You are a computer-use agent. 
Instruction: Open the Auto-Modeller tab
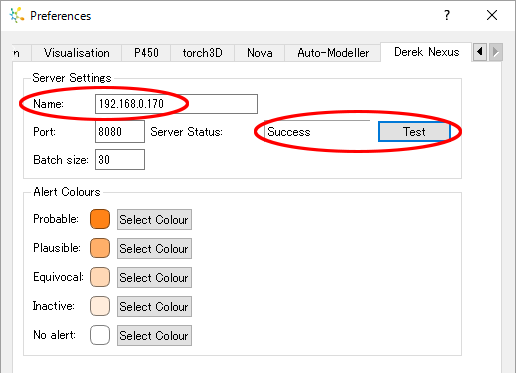point(333,53)
